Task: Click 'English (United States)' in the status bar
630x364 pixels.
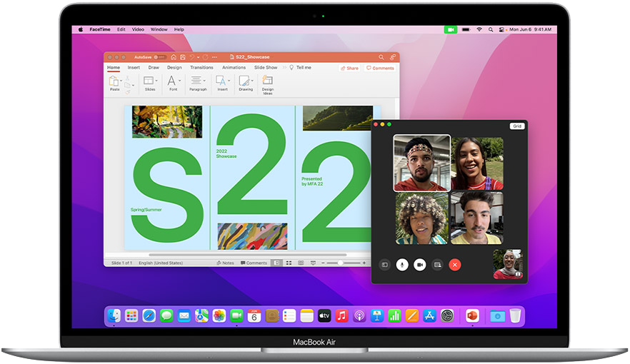Action: (161, 263)
